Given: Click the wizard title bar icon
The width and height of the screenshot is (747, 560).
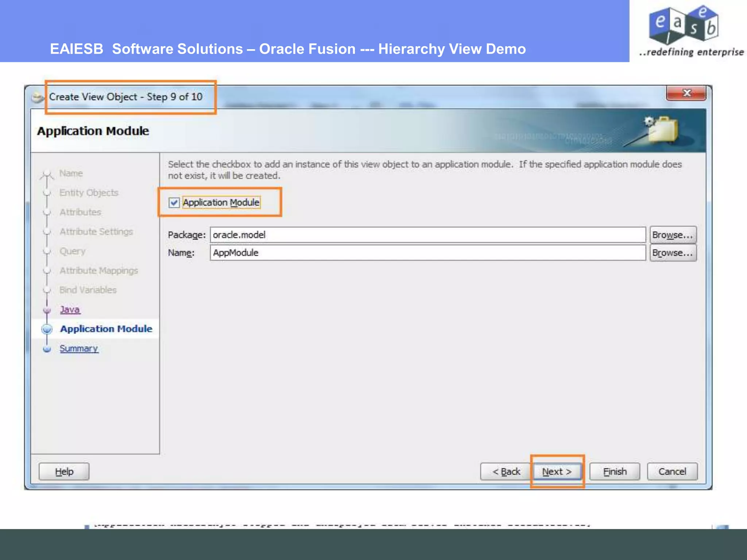Looking at the screenshot, I should point(38,97).
